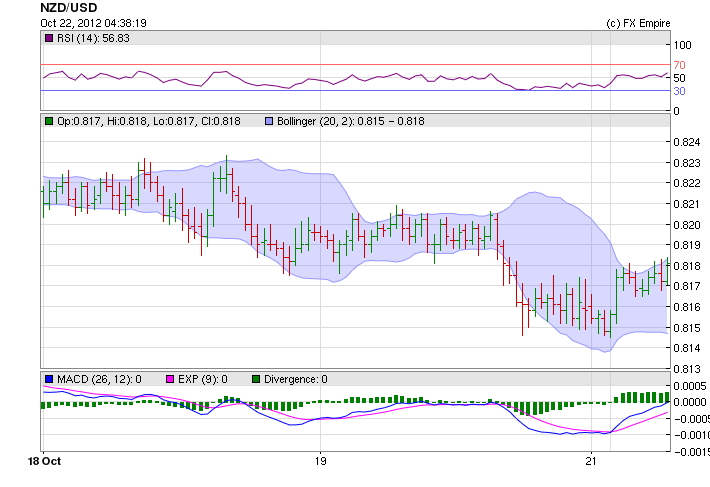Click the (c) FX Empire credit
The image size is (710, 487).
pyautogui.click(x=638, y=23)
